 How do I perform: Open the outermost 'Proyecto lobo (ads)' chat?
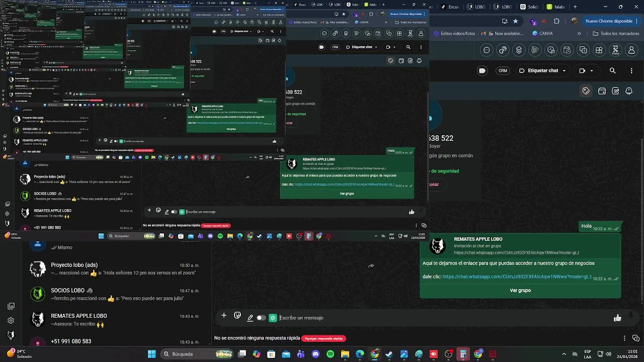point(115,269)
